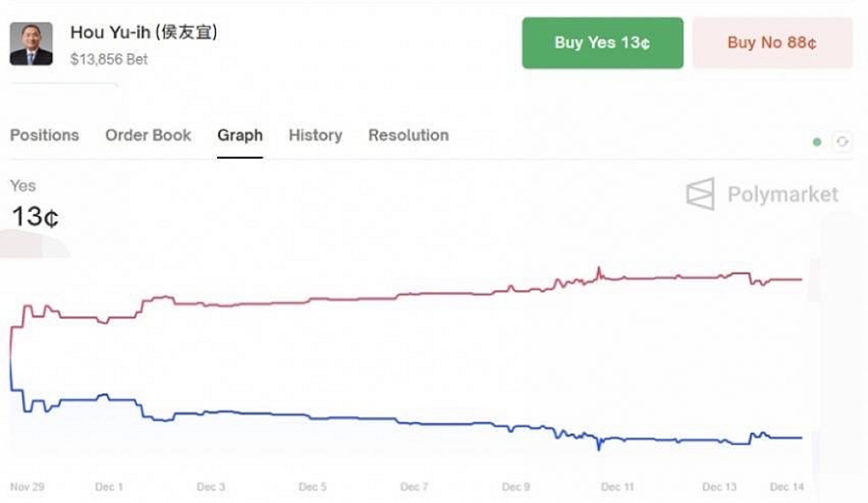Open the Order Book tab
The image size is (868, 503).
pyautogui.click(x=149, y=135)
